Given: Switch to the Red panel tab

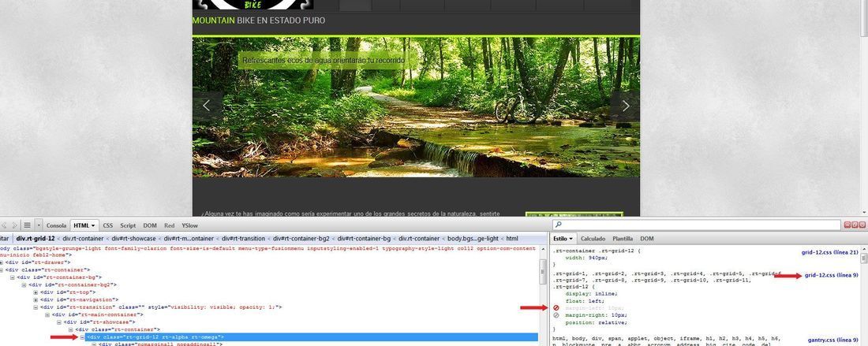Looking at the screenshot, I should (170, 225).
